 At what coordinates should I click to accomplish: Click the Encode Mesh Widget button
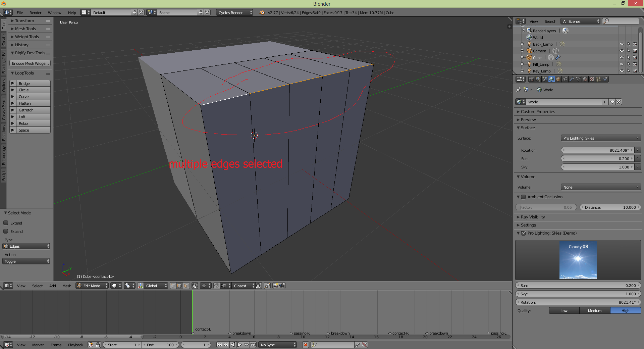tap(30, 63)
